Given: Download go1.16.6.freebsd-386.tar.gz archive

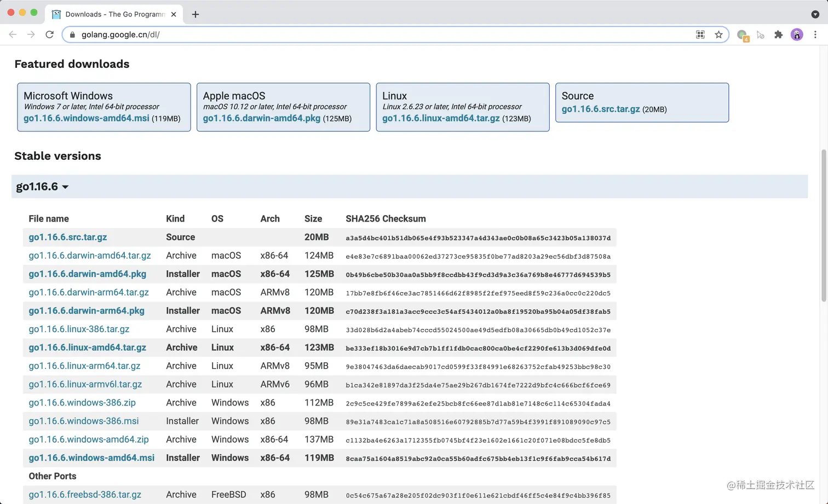Looking at the screenshot, I should point(85,495).
